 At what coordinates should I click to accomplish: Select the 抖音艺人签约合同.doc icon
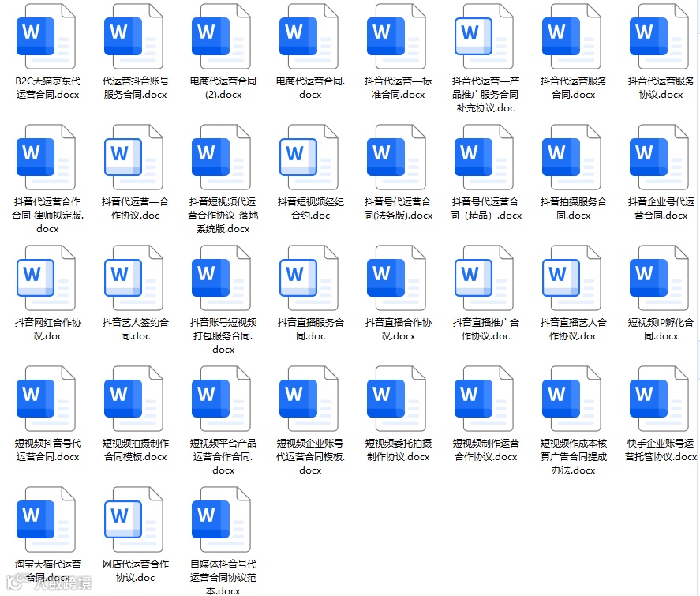133,278
